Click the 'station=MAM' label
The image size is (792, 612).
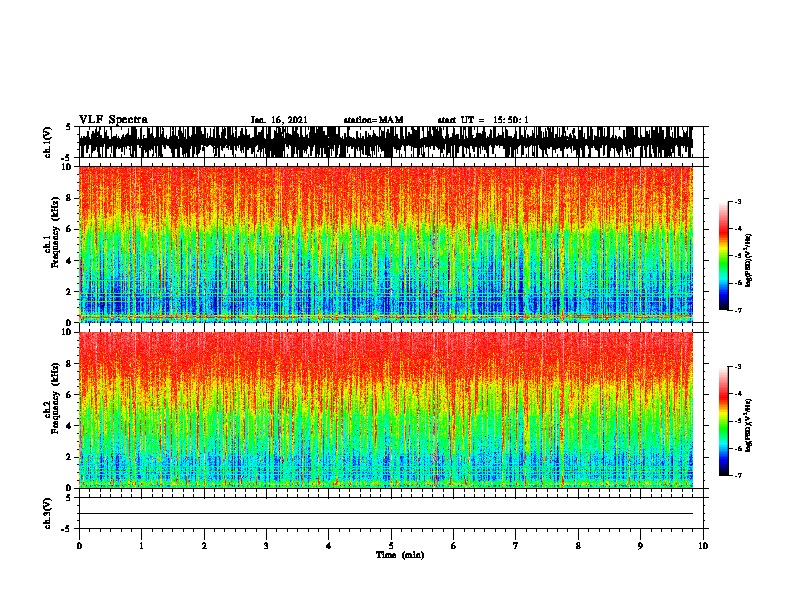coord(373,120)
